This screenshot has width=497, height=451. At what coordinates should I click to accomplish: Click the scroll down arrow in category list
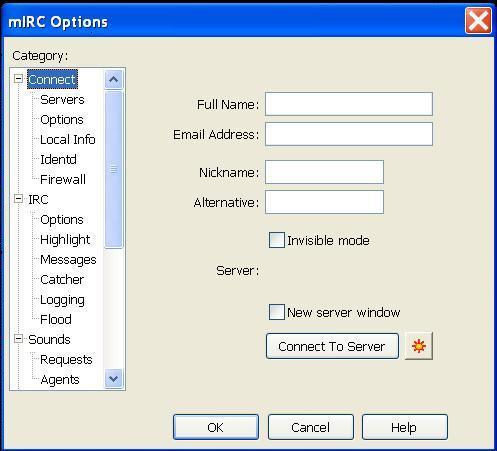pos(113,379)
